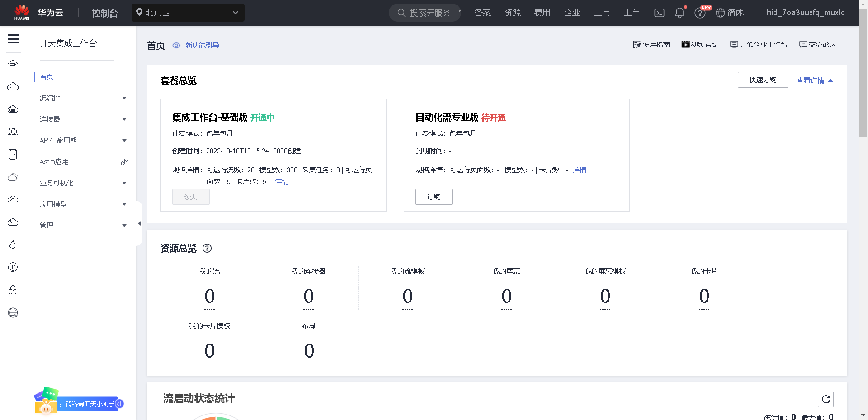The height and width of the screenshot is (420, 868).
Task: Open 详情 for 集成工作台-基础版 specs
Action: click(282, 182)
